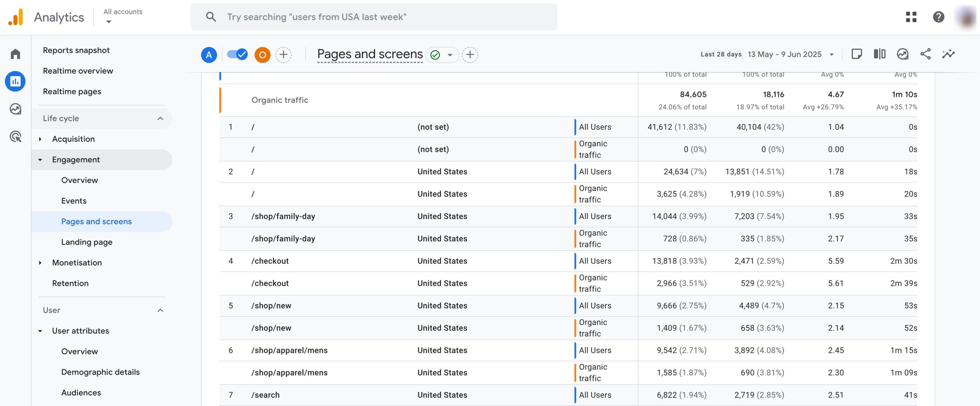Viewport: 980px width, 406px height.
Task: Open Realtime pages
Action: (x=72, y=91)
